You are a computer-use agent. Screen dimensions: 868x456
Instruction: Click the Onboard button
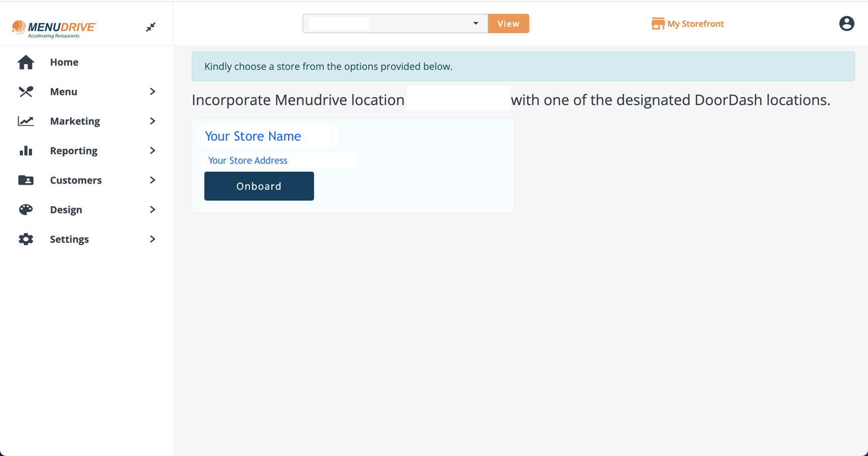(x=259, y=186)
